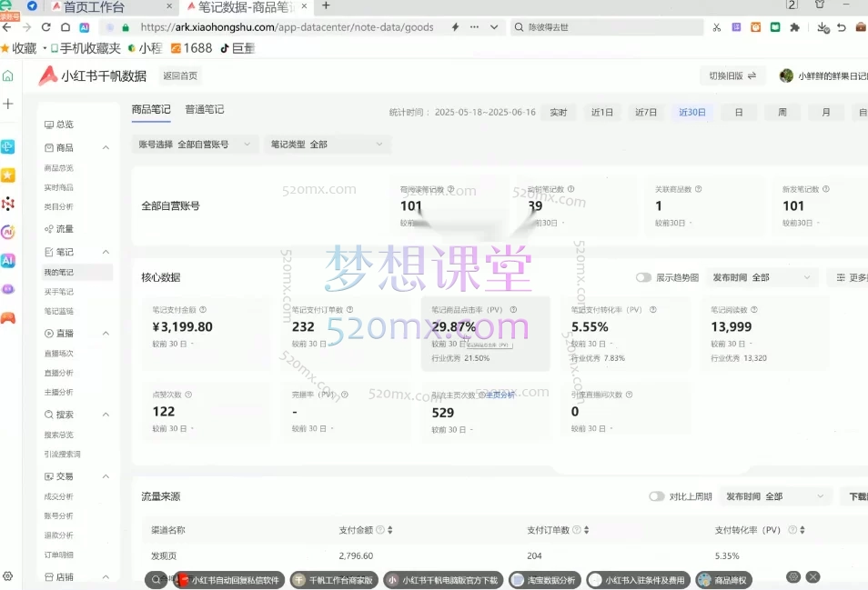Collapse the 搜索 sidebar group chevron
This screenshot has width=868, height=590.
coord(106,415)
